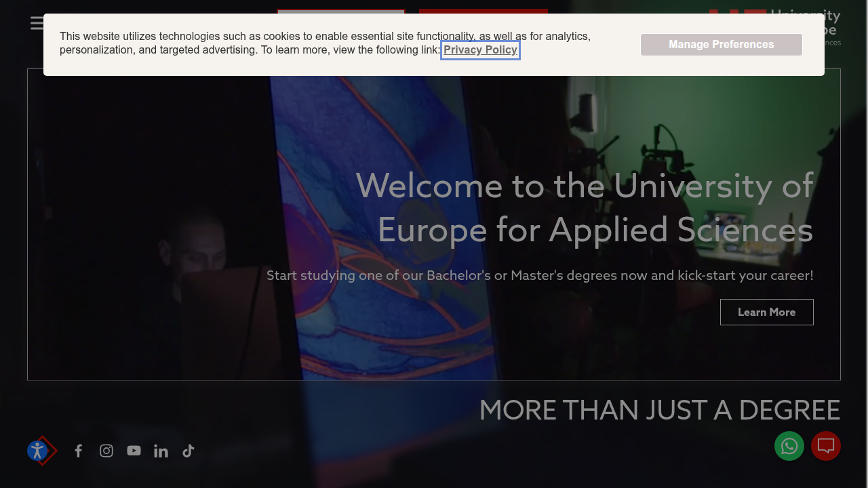Open the LinkedIn page icon
The height and width of the screenshot is (488, 868).
pos(161,451)
